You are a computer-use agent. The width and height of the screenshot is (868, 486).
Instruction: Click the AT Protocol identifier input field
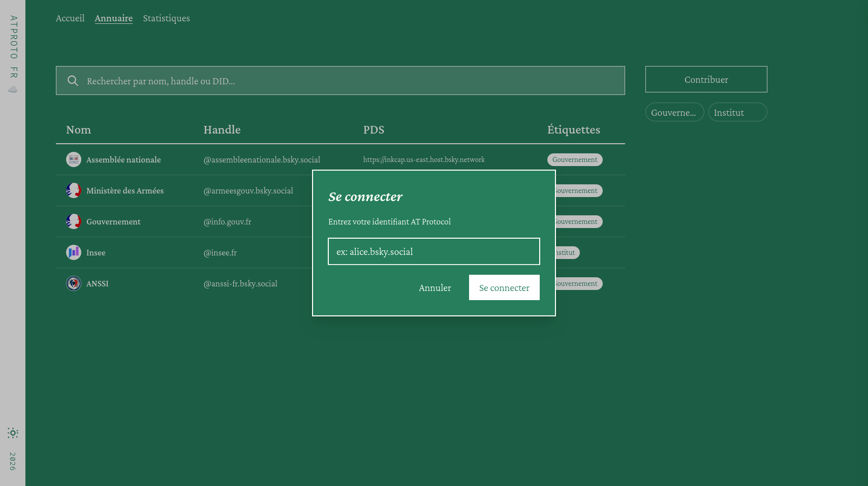[433, 251]
